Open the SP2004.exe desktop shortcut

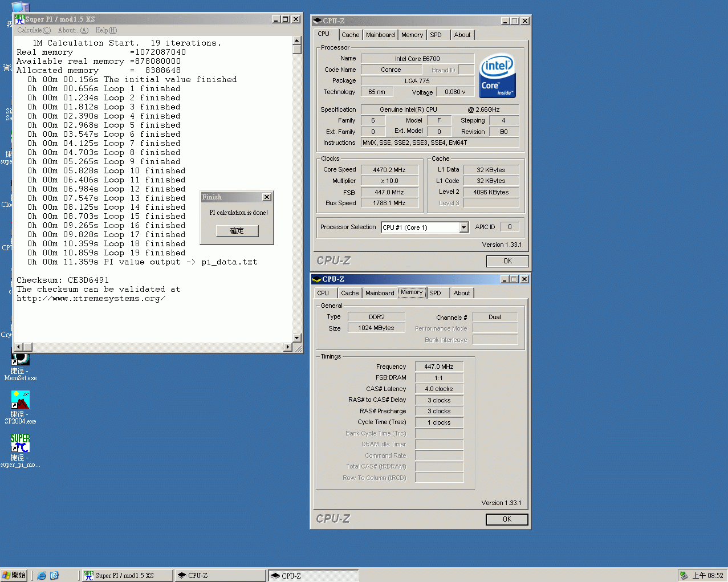[x=20, y=400]
